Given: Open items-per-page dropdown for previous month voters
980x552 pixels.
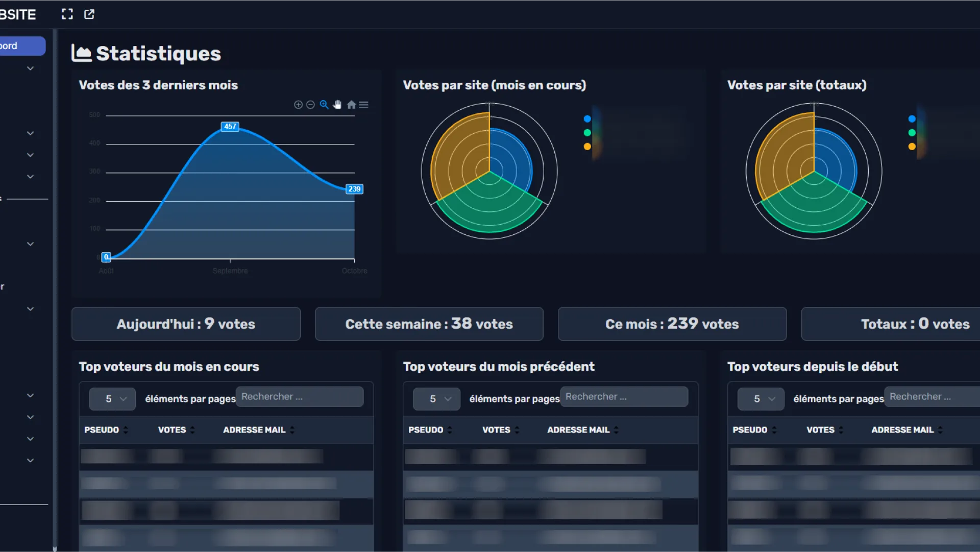Looking at the screenshot, I should [x=436, y=399].
